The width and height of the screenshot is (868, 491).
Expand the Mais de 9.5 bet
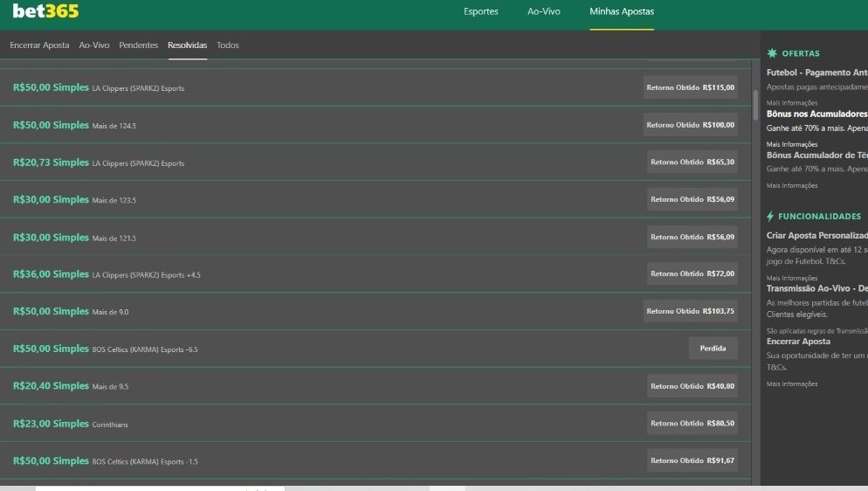point(375,386)
